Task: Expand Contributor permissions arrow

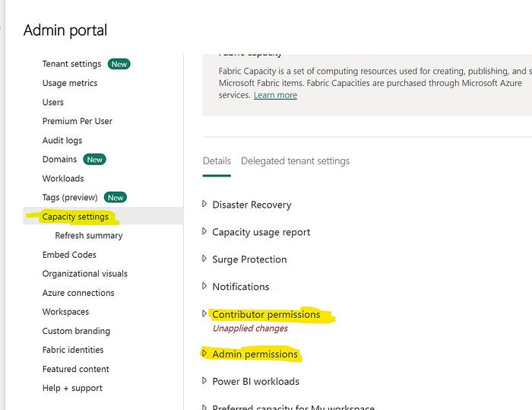Action: coord(204,313)
